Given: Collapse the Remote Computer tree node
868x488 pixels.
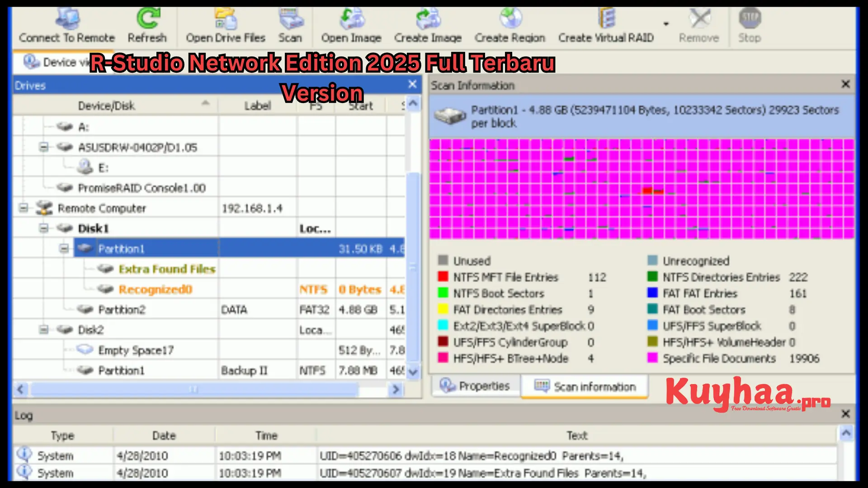Looking at the screenshot, I should point(24,208).
